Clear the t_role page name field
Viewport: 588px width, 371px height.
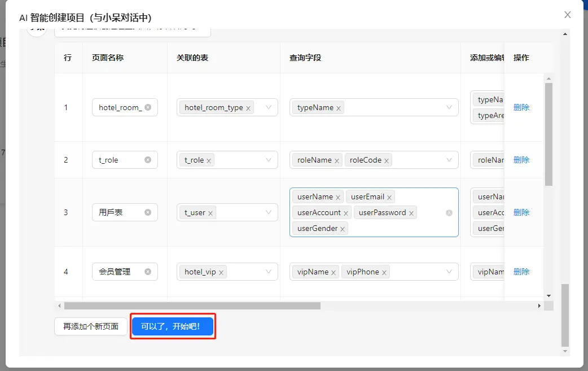tap(148, 160)
